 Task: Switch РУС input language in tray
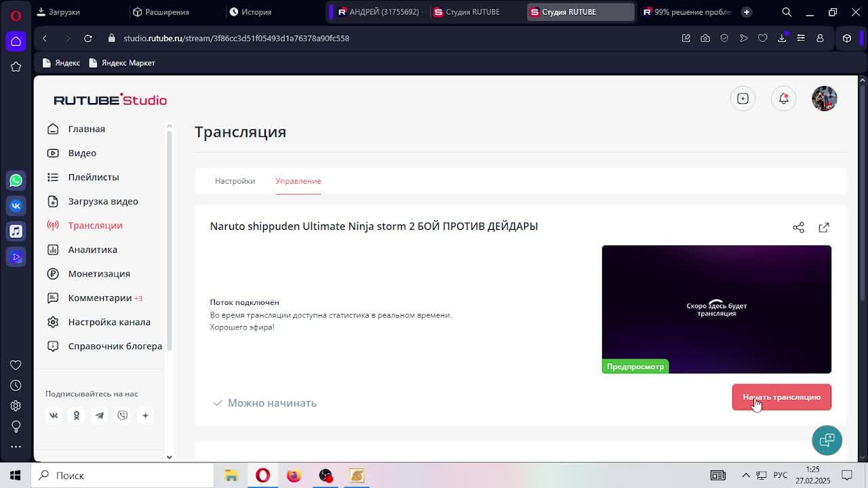coord(781,476)
